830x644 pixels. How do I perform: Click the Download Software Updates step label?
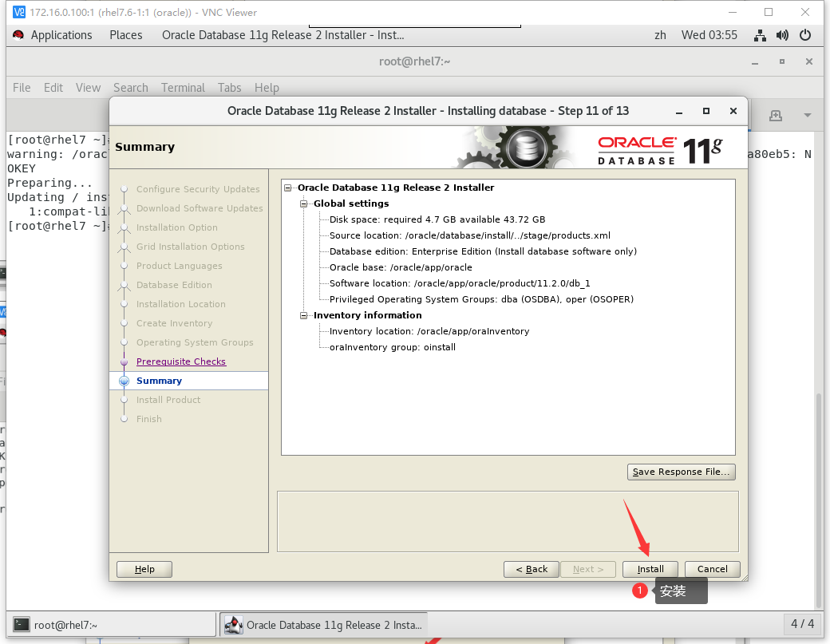(x=200, y=208)
